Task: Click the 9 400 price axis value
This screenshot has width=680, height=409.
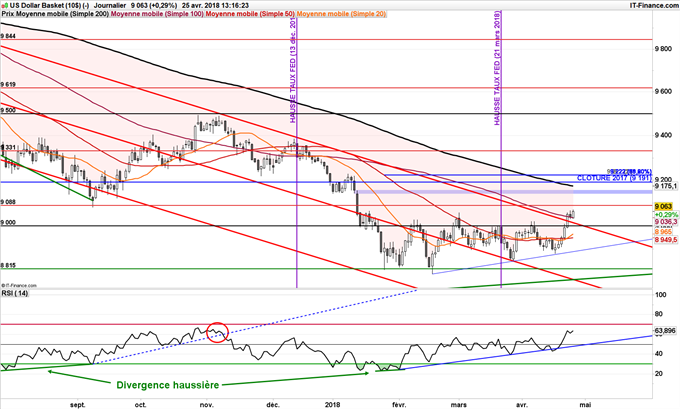Action: 663,135
